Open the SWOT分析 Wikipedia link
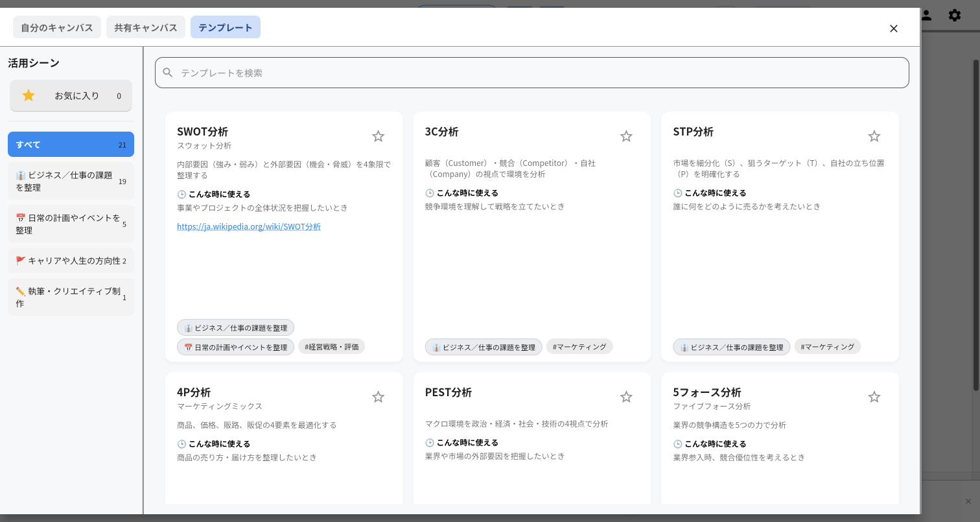This screenshot has width=980, height=522. (x=249, y=226)
